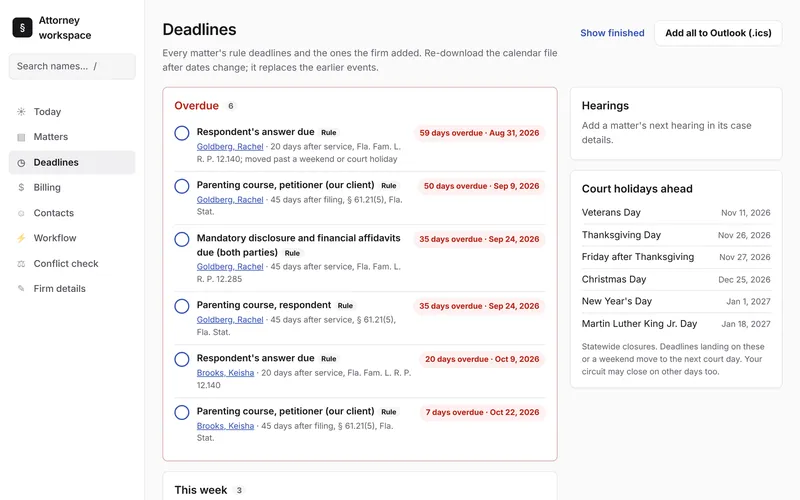The height and width of the screenshot is (500, 800).
Task: Go to Firm details
Action: [x=72, y=288]
